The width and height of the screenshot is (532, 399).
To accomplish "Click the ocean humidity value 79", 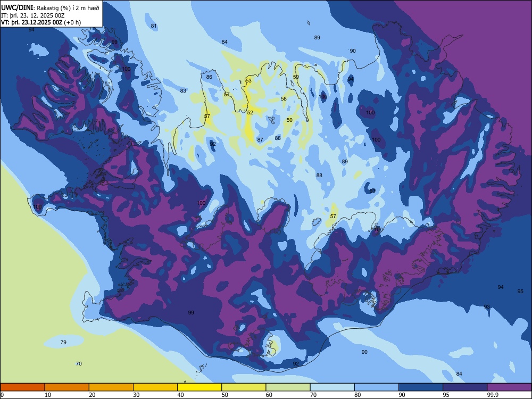I will (63, 342).
